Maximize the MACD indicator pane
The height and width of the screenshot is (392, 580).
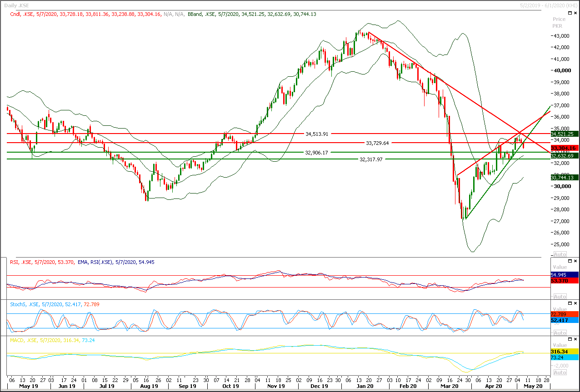click(570, 339)
